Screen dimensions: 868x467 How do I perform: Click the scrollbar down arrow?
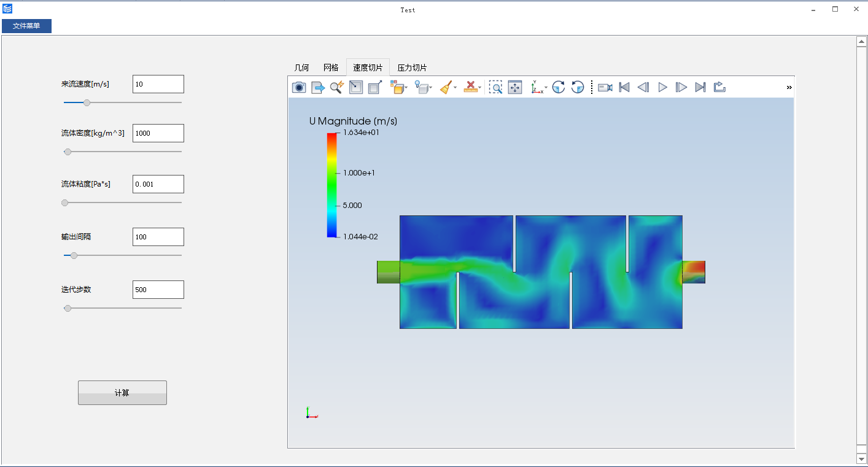(861, 458)
